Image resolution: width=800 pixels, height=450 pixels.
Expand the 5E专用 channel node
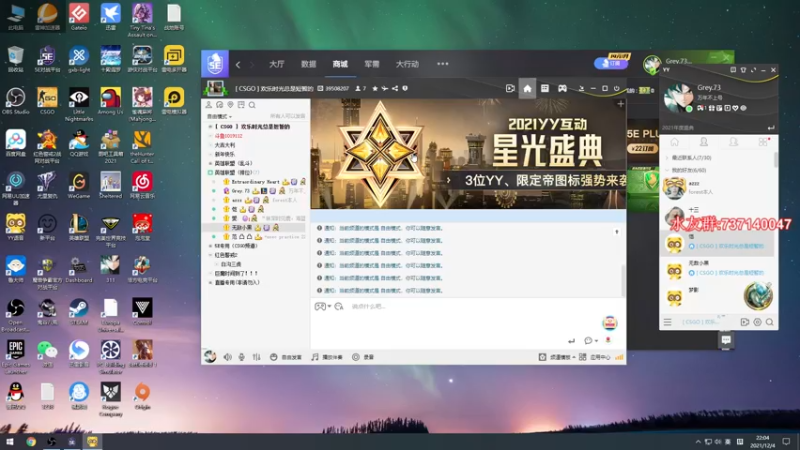[210, 246]
